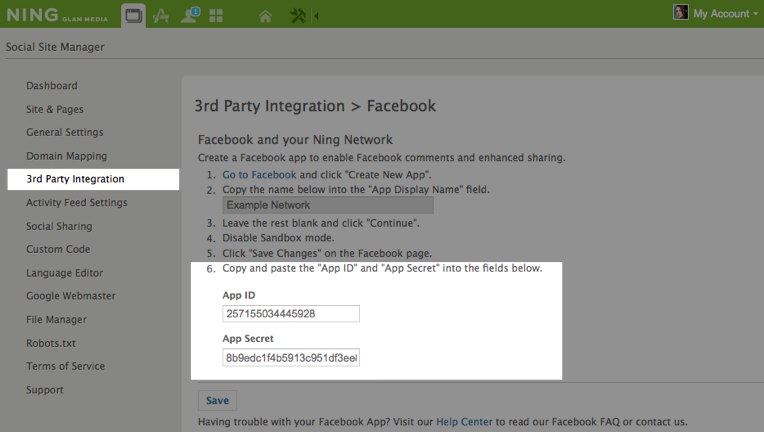Screen dimensions: 764x432
Task: Open the design and typography tools icon
Action: (161, 16)
